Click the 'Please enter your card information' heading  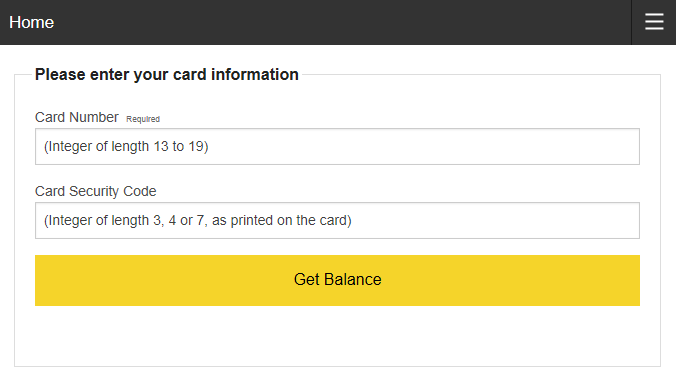pos(166,74)
